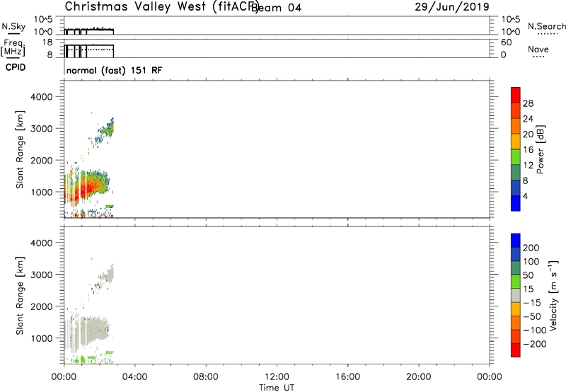Click the '12:00' time tick label
The width and height of the screenshot is (566, 392).
tap(277, 377)
